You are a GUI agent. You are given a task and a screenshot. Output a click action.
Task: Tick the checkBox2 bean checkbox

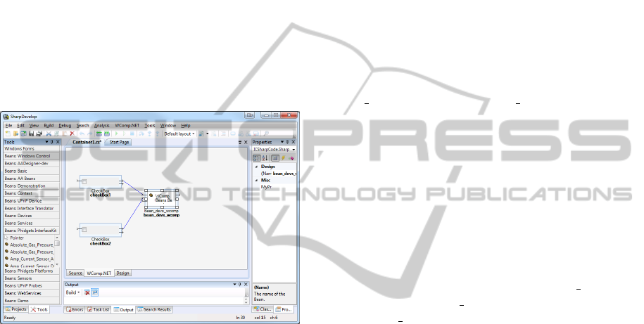(84, 229)
